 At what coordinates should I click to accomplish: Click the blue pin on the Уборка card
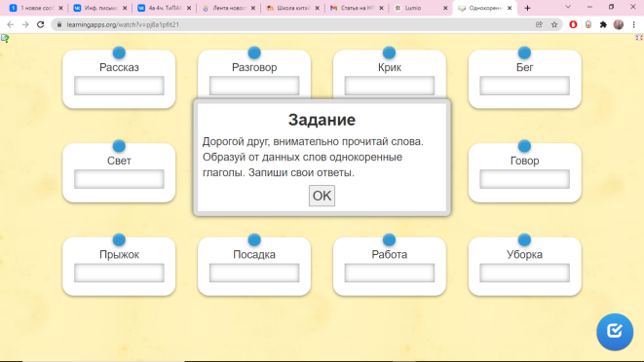tap(524, 239)
